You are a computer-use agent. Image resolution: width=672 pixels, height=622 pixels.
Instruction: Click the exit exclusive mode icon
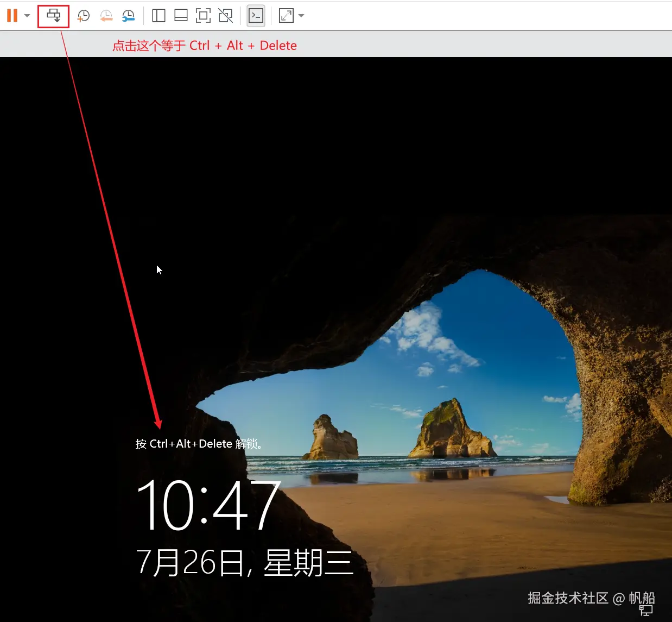[225, 16]
